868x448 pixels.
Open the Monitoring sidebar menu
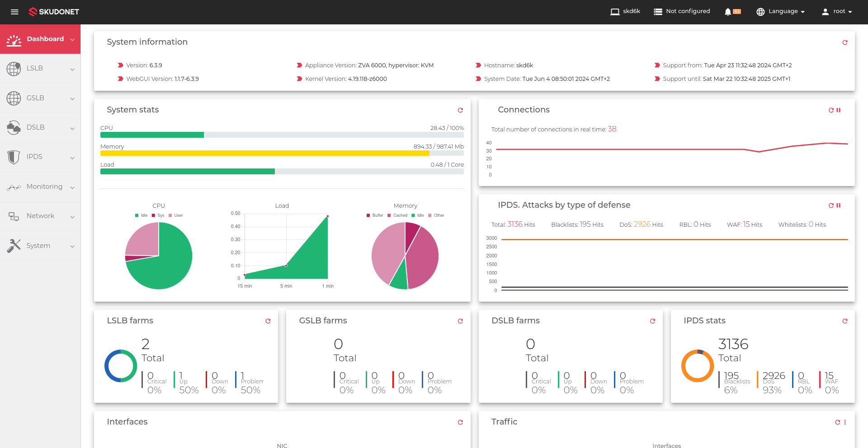40,187
